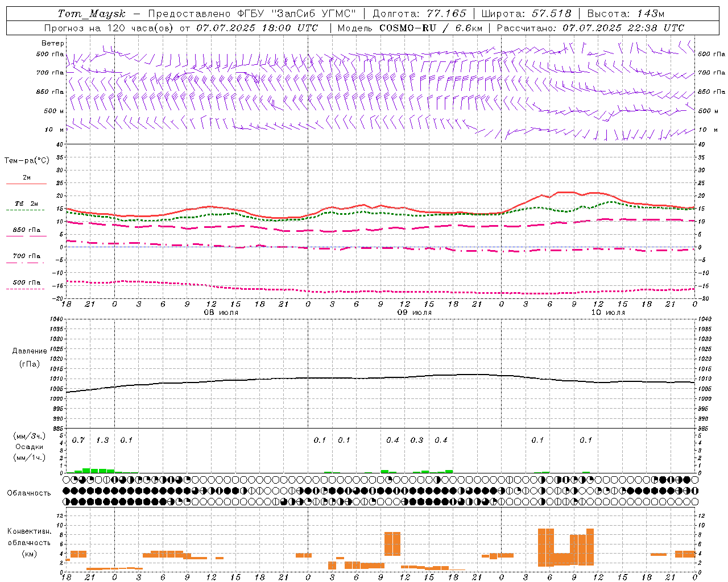Click the Давление panel label
The width and height of the screenshot is (728, 582).
point(30,351)
